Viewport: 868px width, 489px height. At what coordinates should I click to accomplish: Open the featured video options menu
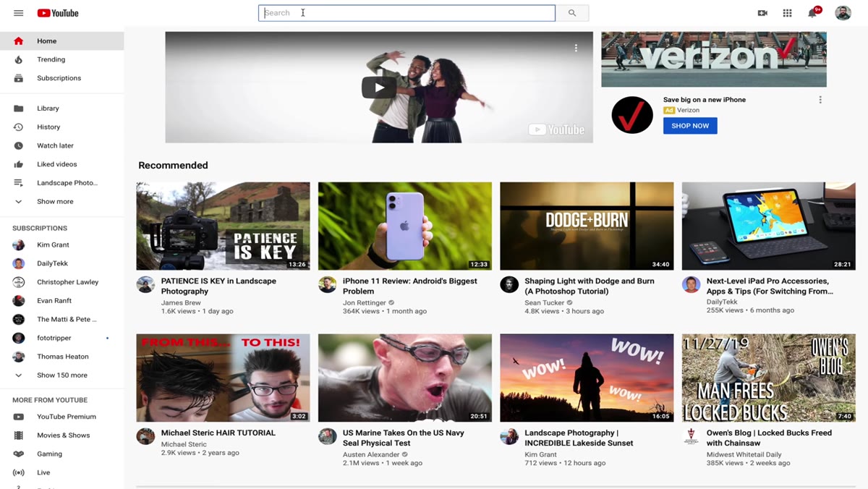point(576,48)
